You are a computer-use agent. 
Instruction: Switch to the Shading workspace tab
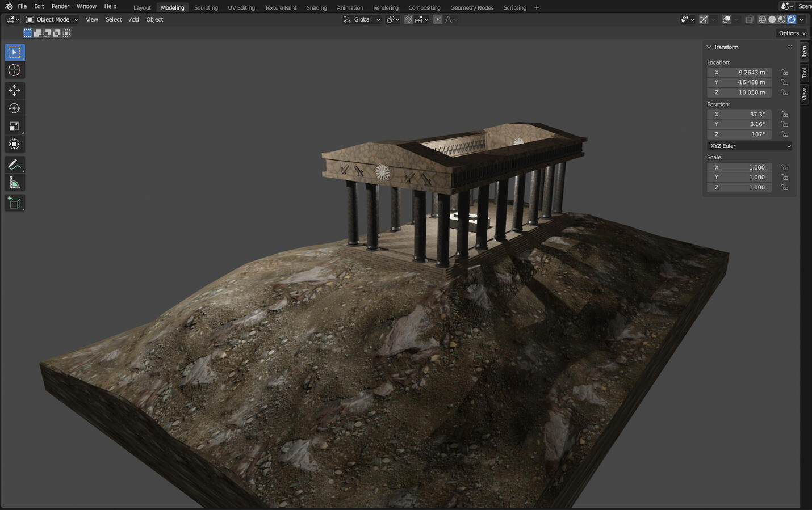click(316, 7)
